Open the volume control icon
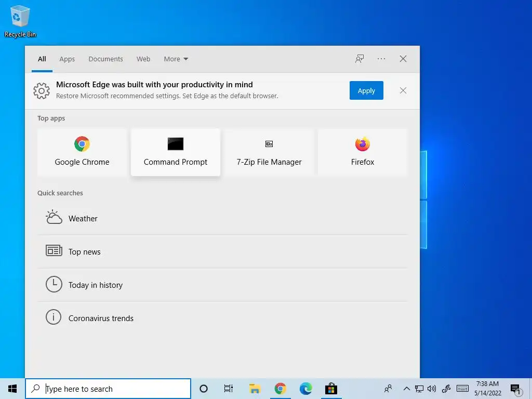The width and height of the screenshot is (532, 399). point(432,389)
